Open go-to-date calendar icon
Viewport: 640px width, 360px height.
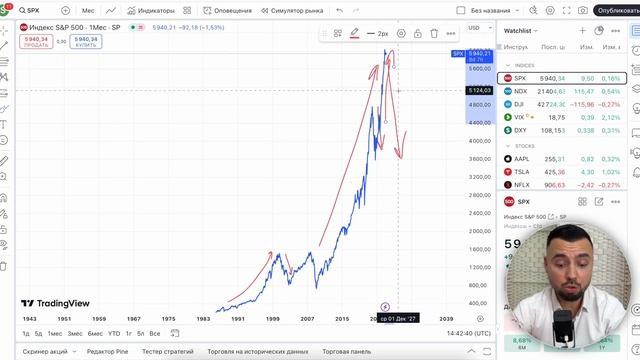(175, 333)
